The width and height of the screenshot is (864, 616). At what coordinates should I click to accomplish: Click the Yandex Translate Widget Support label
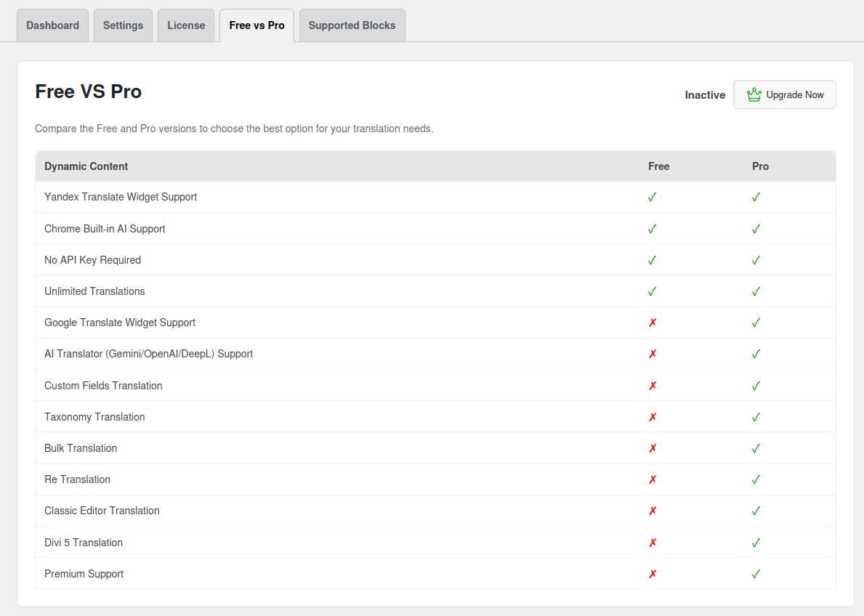click(121, 198)
